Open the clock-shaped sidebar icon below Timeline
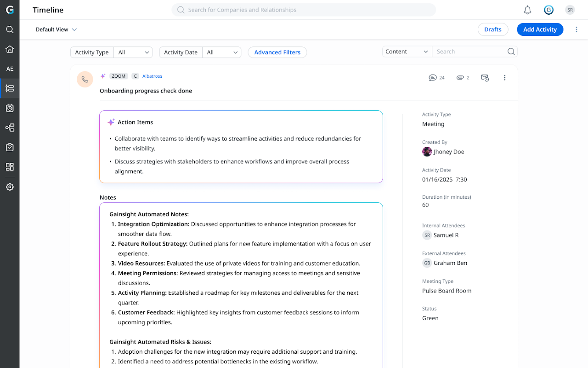Screen dimensions: 588x368 10,108
